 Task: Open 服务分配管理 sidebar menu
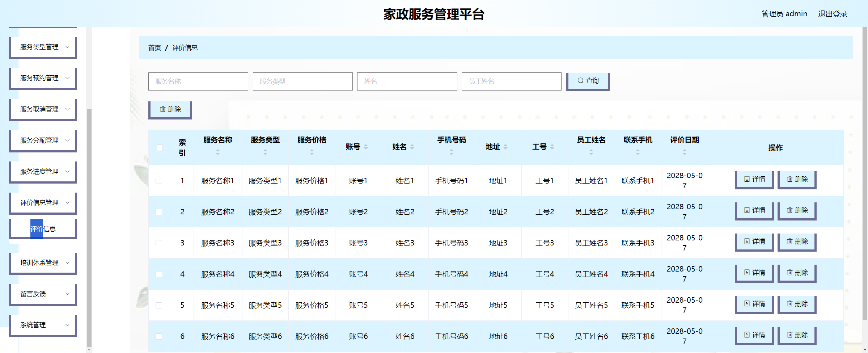[43, 140]
